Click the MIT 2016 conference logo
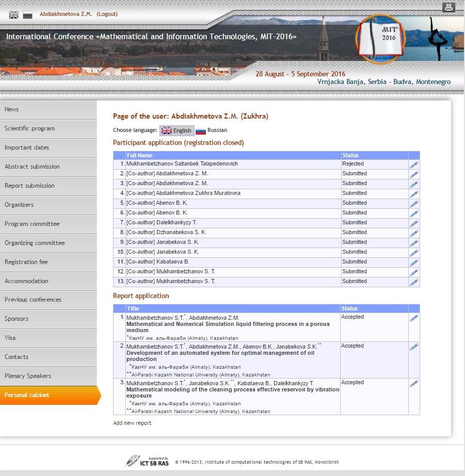The height and width of the screenshot is (476, 465). pos(380,39)
